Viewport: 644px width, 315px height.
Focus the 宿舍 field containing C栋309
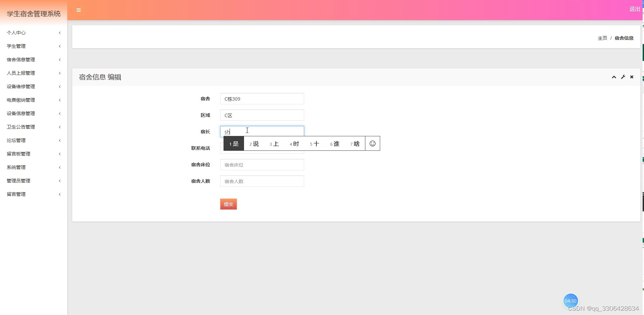click(x=262, y=99)
